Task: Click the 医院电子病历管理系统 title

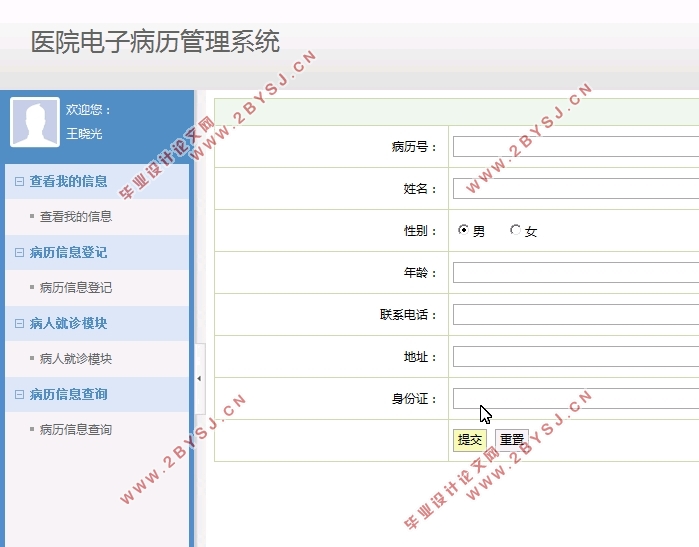Action: point(155,42)
